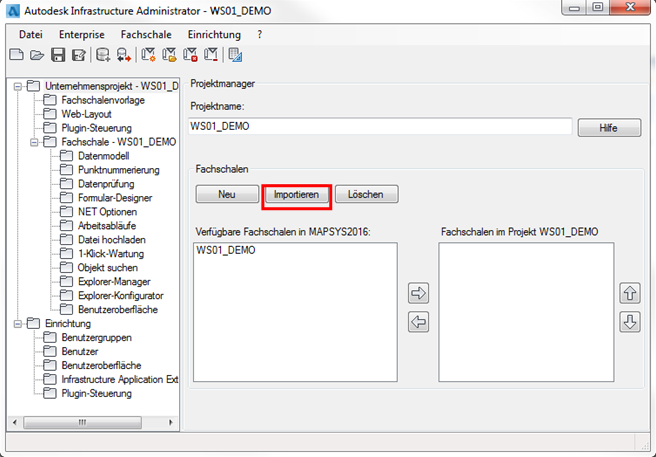The height and width of the screenshot is (457, 656).
Task: Click the Importieren button
Action: pos(296,194)
